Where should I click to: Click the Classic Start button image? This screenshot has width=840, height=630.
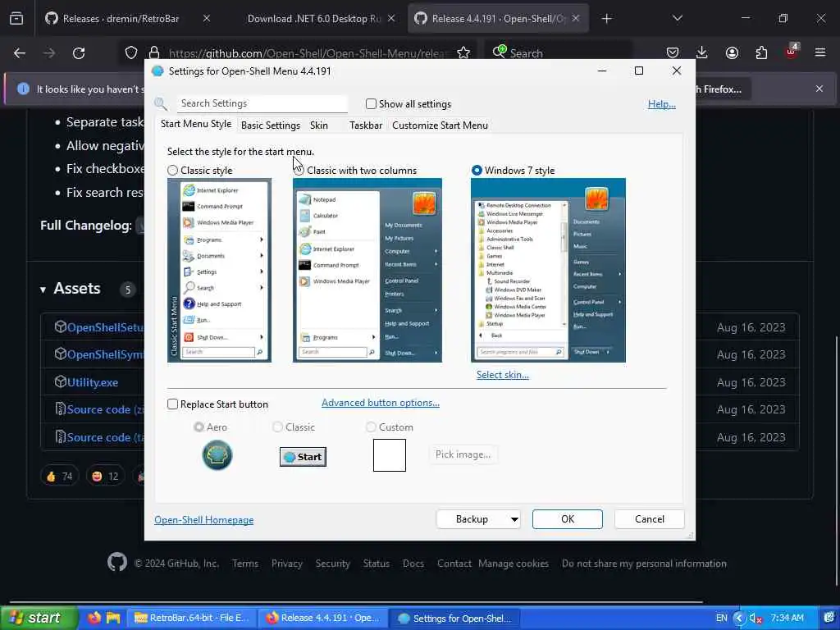click(304, 457)
